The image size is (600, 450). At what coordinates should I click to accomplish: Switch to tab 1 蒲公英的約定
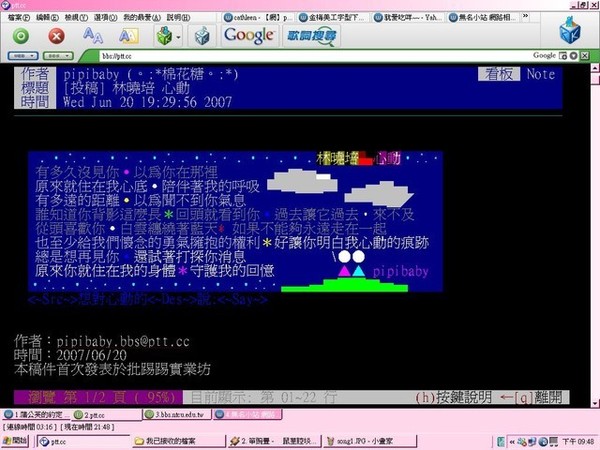tap(36, 414)
